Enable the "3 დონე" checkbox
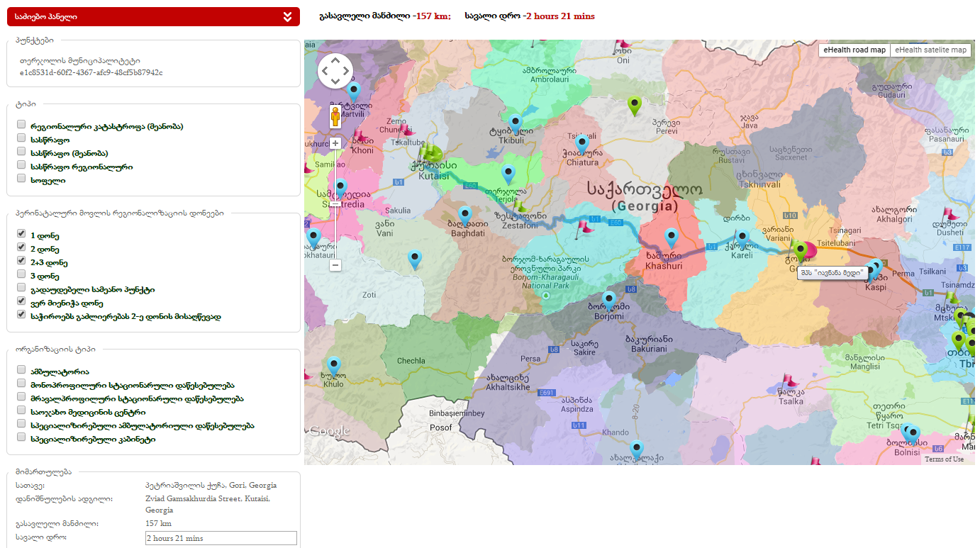The width and height of the screenshot is (980, 548). click(21, 275)
